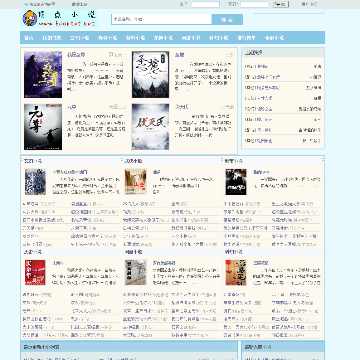Open the grey cover in the 网游小说 section
Viewport: 360px width, 360px height.
[x=136, y=272]
